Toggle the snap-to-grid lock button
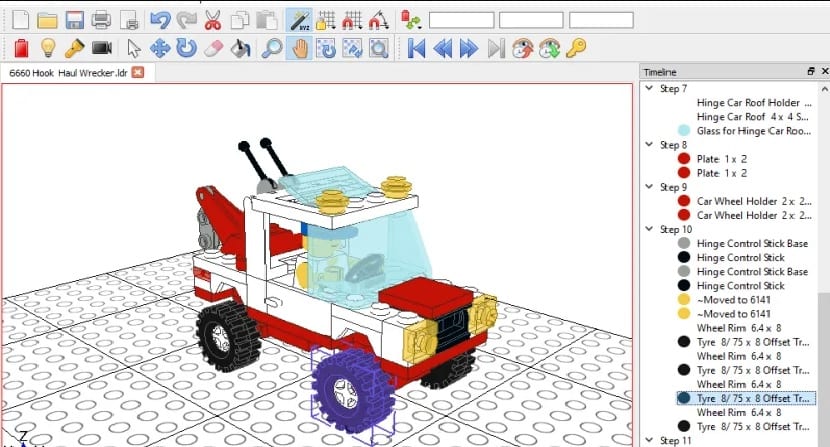The height and width of the screenshot is (447, 830). point(325,19)
